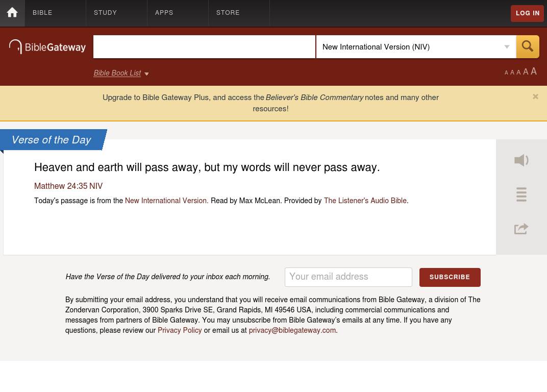The height and width of the screenshot is (392, 547).
Task: Open the Matthew 24:35 verse link
Action: click(x=61, y=186)
